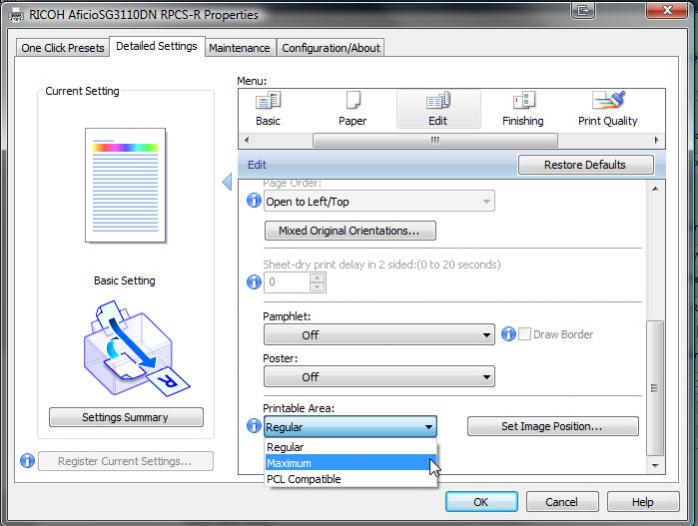The height and width of the screenshot is (526, 698).
Task: Switch to Detailed Settings tab
Action: coord(157,46)
